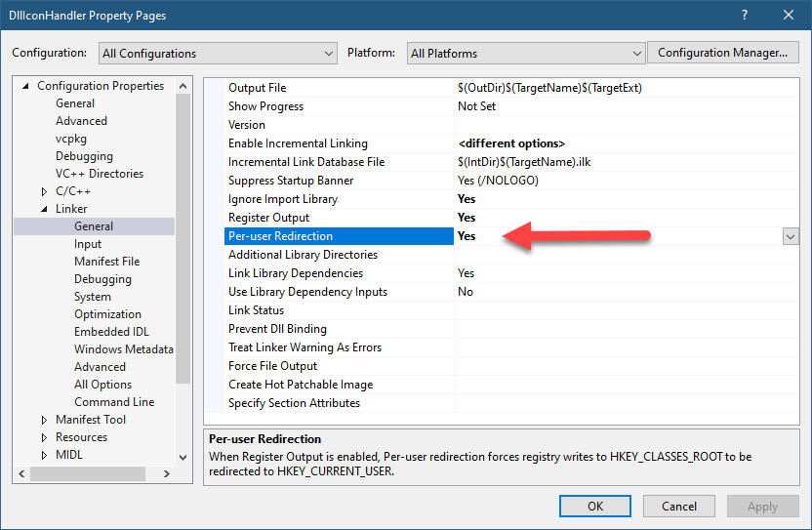Collapse the Linker tree node
The height and width of the screenshot is (530, 812).
44,209
